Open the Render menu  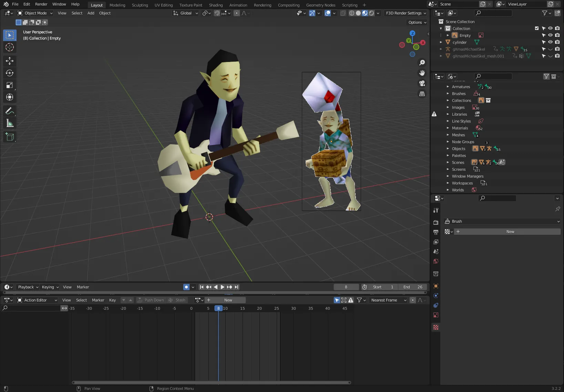(41, 4)
